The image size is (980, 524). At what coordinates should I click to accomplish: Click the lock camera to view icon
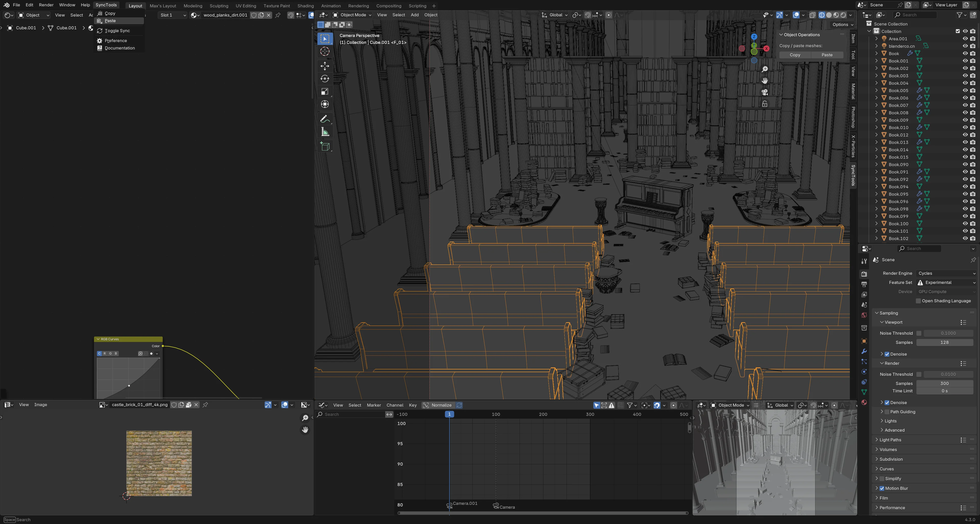pos(765,104)
